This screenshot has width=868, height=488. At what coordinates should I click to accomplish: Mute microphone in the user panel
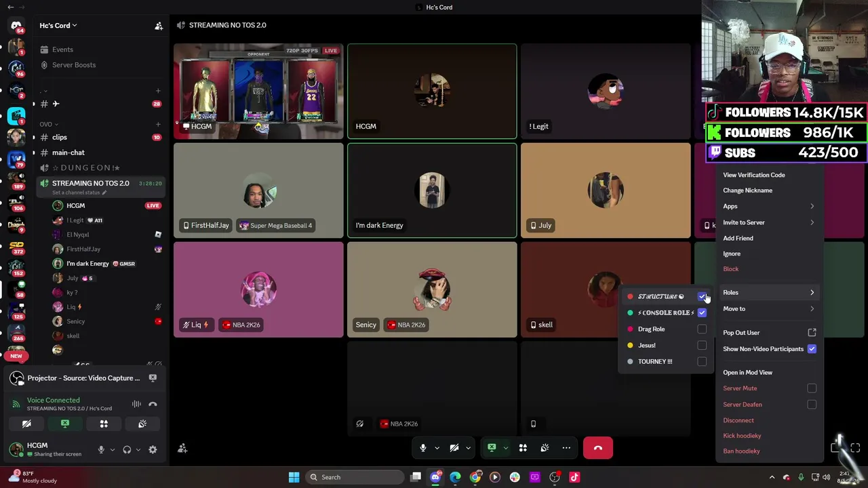pyautogui.click(x=101, y=449)
